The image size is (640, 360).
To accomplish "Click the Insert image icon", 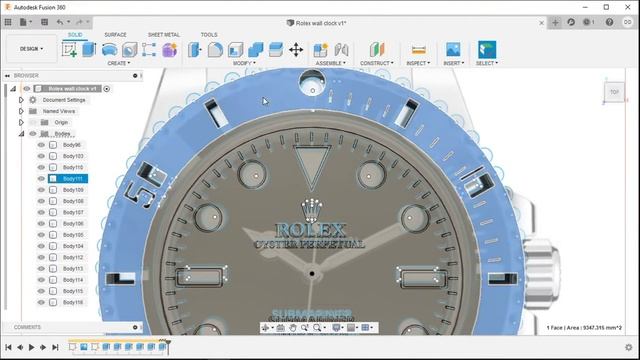I will pos(453,50).
